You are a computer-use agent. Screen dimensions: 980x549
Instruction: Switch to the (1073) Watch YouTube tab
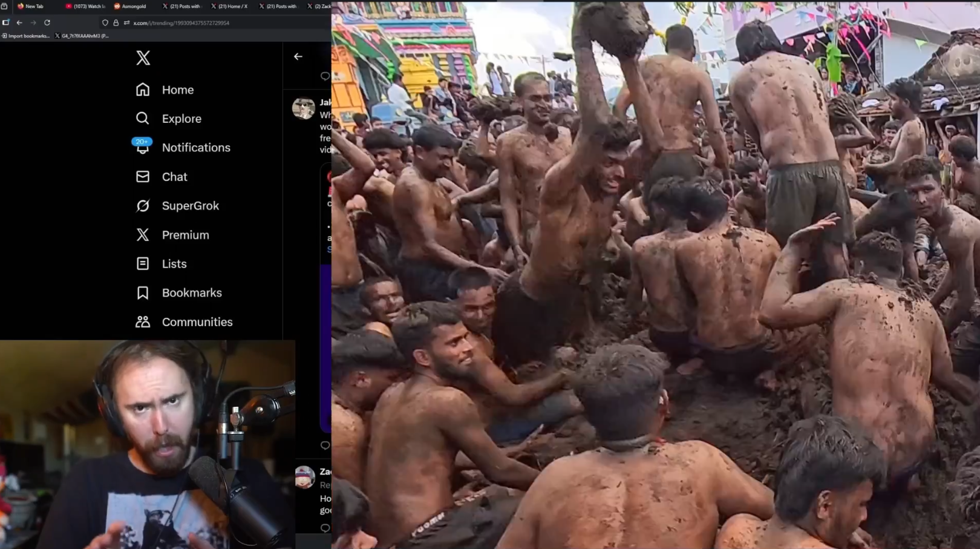point(85,6)
